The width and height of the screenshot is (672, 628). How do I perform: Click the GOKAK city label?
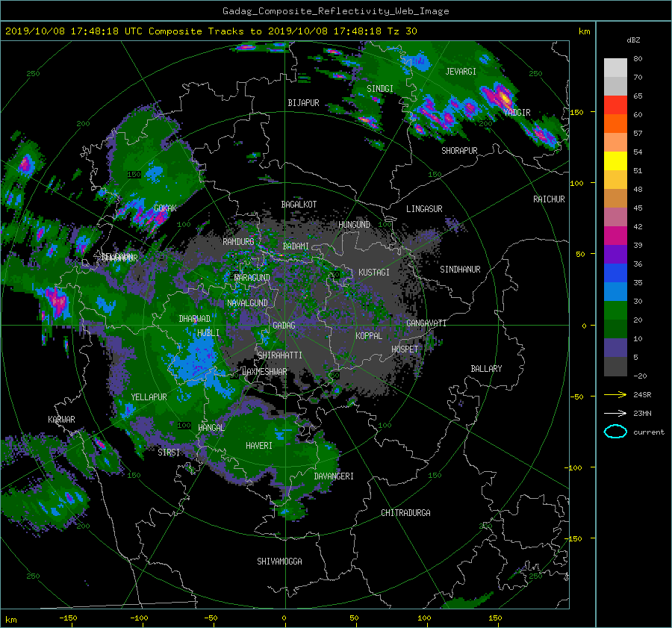coord(165,208)
